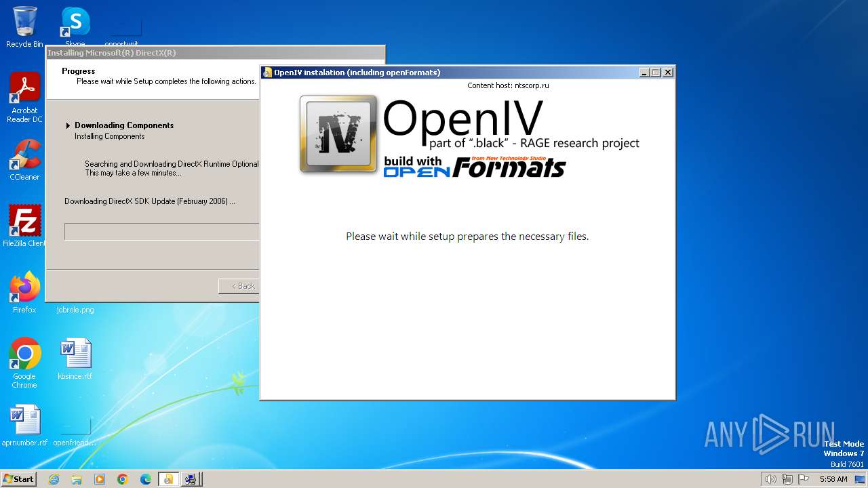Viewport: 868px width, 488px height.
Task: Open Action Center flag tray icon
Action: pos(804,479)
